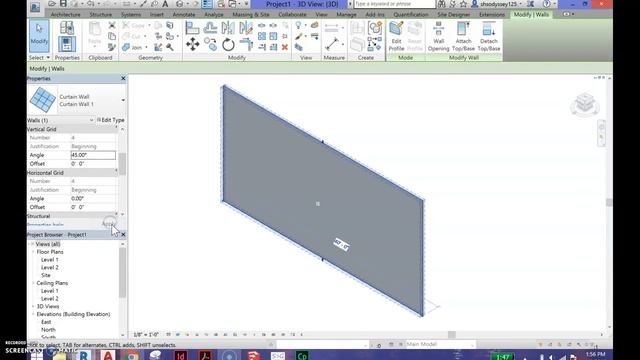
Task: Open the Help question mark icon
Action: pyautogui.click(x=546, y=4)
